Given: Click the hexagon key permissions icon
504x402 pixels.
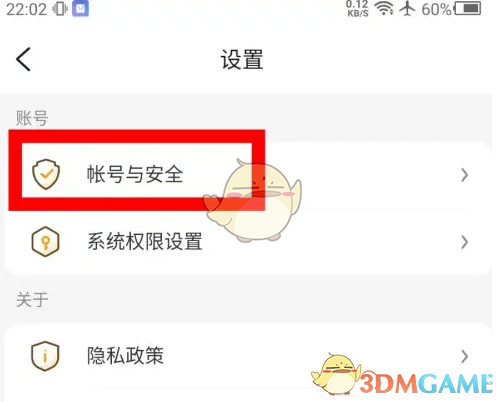Looking at the screenshot, I should pyautogui.click(x=46, y=241).
